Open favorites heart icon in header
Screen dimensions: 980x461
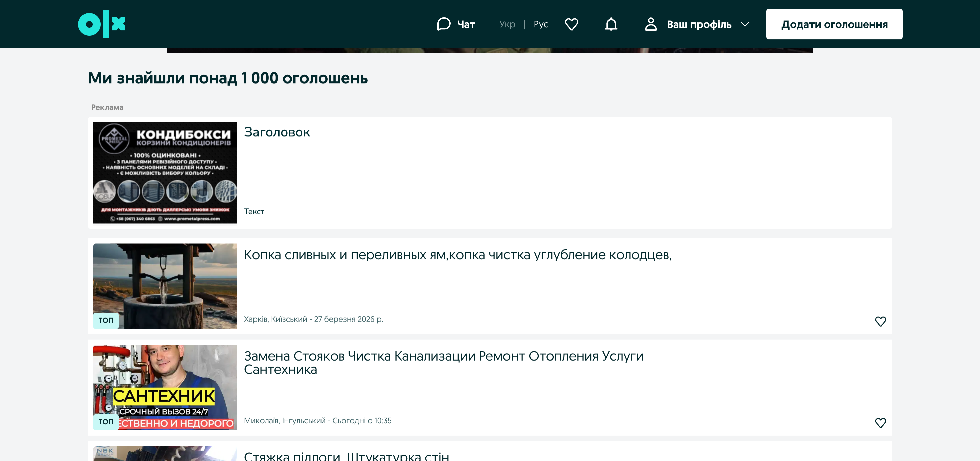[x=571, y=24]
